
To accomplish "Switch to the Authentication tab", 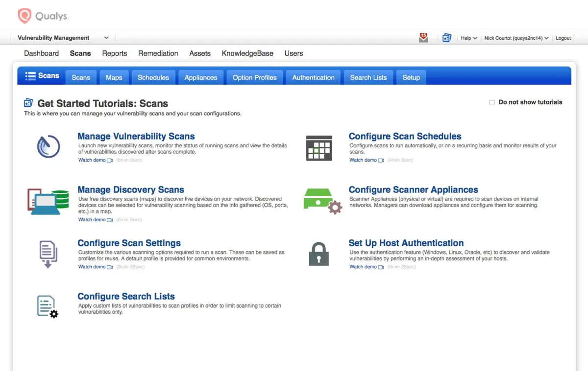I will click(314, 77).
